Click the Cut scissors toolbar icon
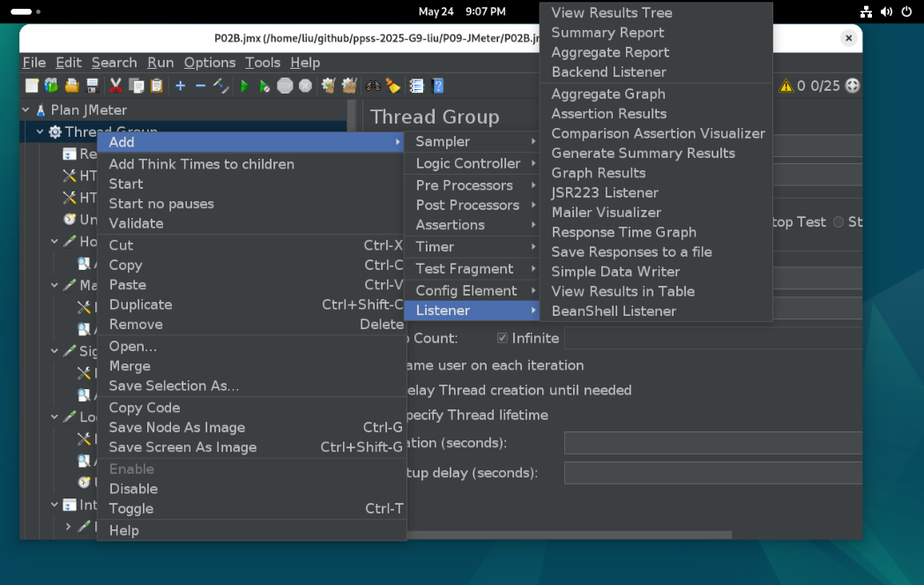Viewport: 924px width, 585px height. (116, 86)
